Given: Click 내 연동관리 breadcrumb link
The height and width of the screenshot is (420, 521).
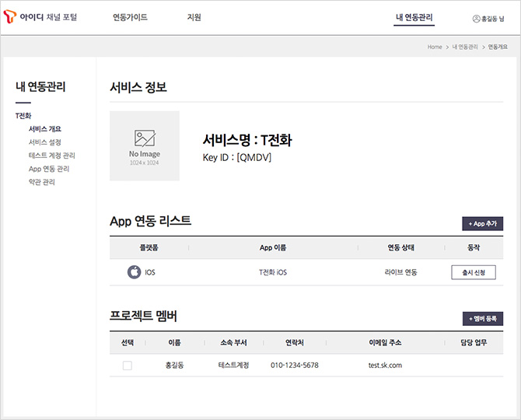Looking at the screenshot, I should coord(465,47).
